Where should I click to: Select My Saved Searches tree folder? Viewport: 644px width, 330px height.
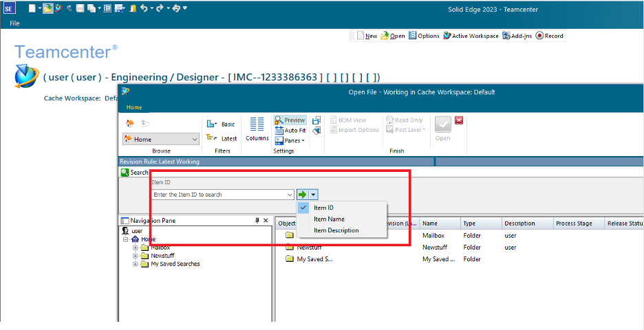point(171,264)
